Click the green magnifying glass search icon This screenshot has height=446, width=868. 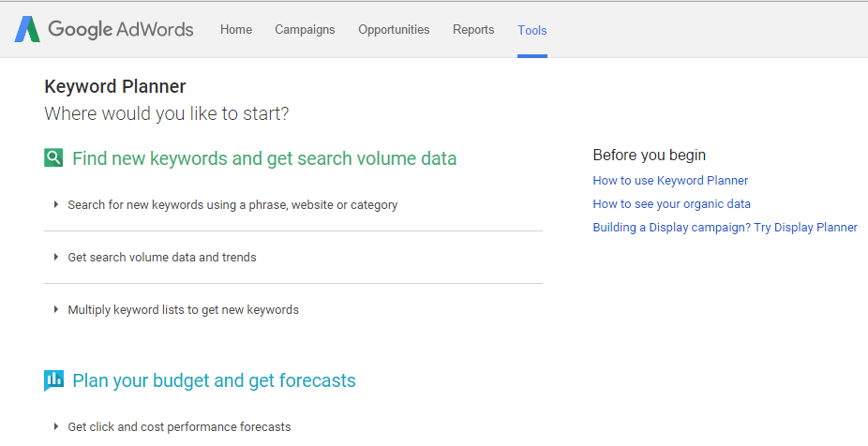pos(53,158)
